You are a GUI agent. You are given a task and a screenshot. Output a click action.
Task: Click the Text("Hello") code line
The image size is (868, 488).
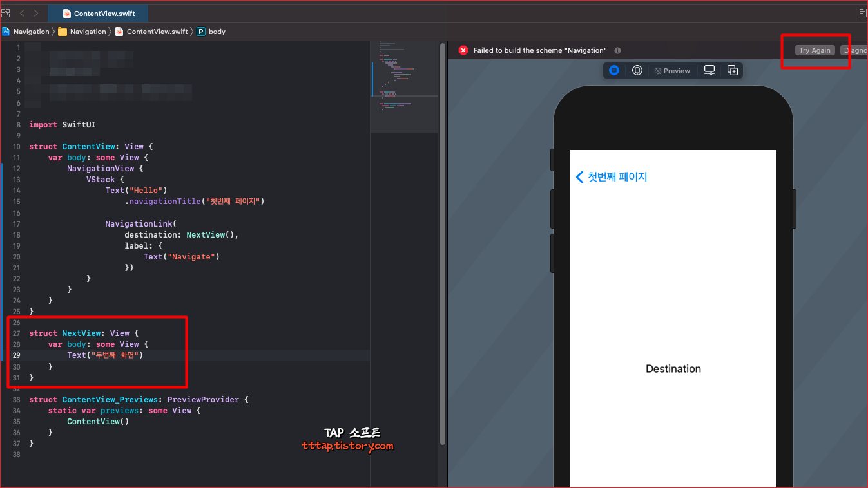pyautogui.click(x=137, y=191)
